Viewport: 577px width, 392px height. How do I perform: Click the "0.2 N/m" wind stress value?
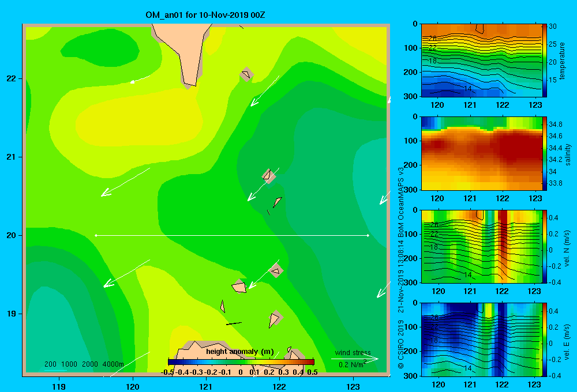pyautogui.click(x=352, y=364)
